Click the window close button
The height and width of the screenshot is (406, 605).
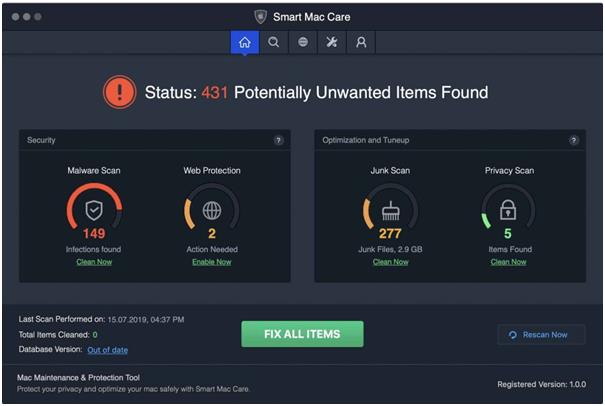(15, 17)
